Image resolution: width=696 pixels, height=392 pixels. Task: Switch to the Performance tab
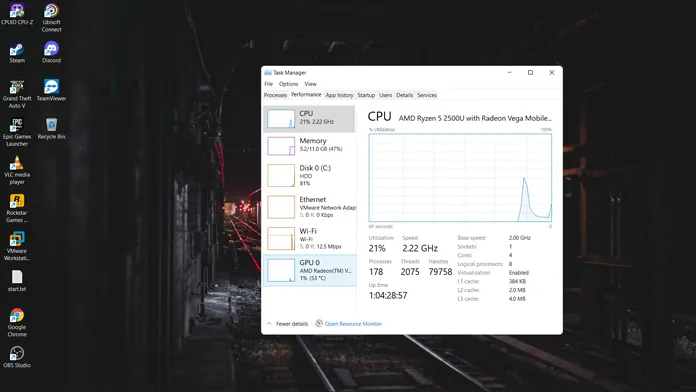(x=306, y=95)
